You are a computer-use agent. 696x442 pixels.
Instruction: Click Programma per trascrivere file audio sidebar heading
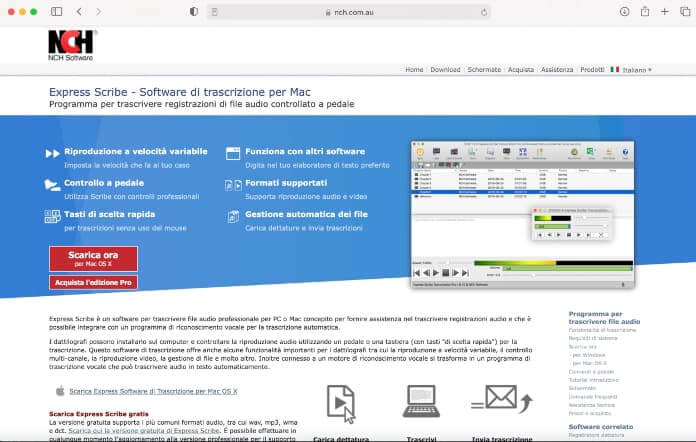(x=605, y=318)
